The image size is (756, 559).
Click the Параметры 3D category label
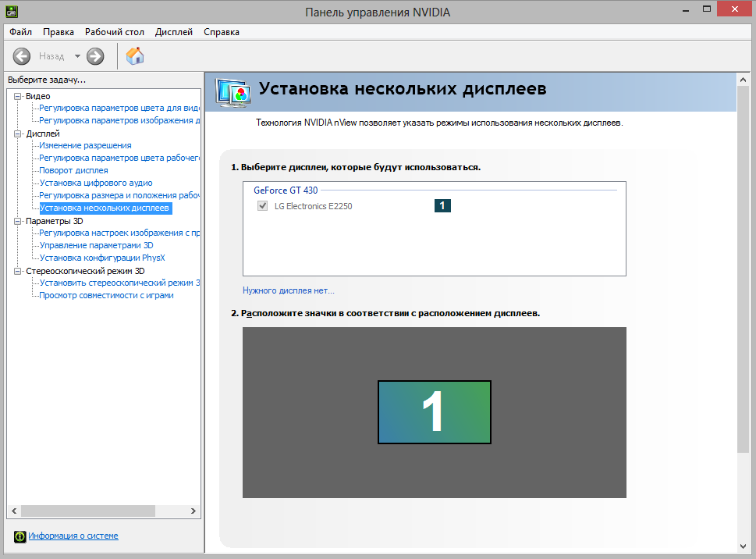pyautogui.click(x=55, y=221)
